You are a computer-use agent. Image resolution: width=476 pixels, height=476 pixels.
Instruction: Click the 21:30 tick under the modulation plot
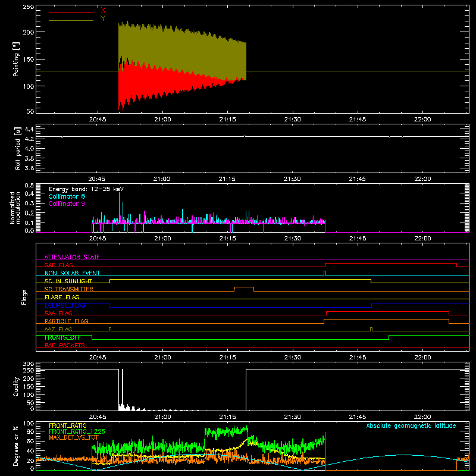pyautogui.click(x=292, y=239)
